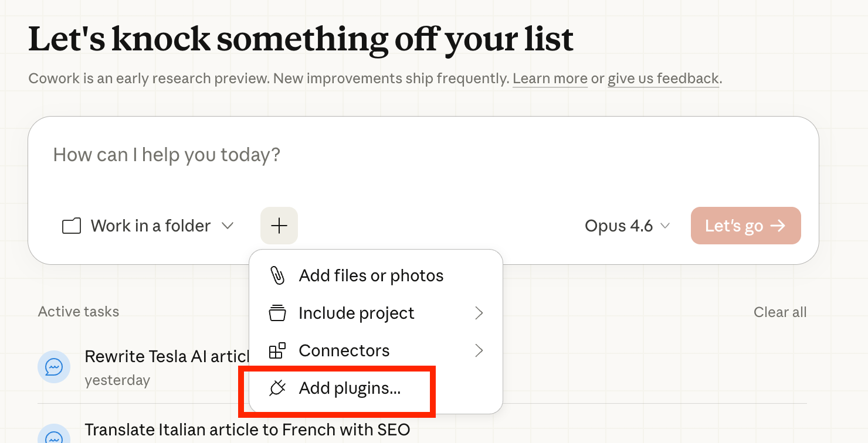Viewport: 868px width, 443px height.
Task: Click the plug icon for plugins
Action: tap(277, 388)
